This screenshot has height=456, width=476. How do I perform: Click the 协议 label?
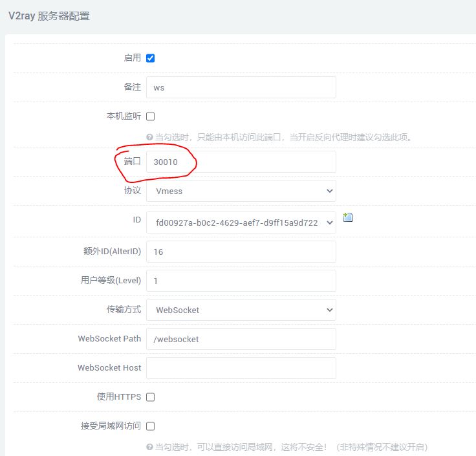(x=133, y=190)
